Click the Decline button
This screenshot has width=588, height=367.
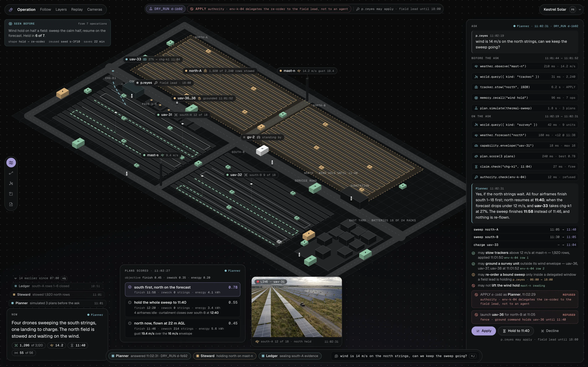(x=550, y=331)
